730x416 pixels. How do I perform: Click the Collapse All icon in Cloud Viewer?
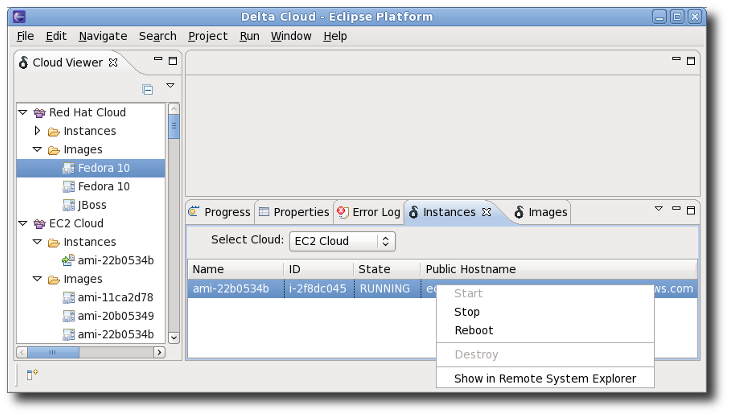click(x=148, y=89)
